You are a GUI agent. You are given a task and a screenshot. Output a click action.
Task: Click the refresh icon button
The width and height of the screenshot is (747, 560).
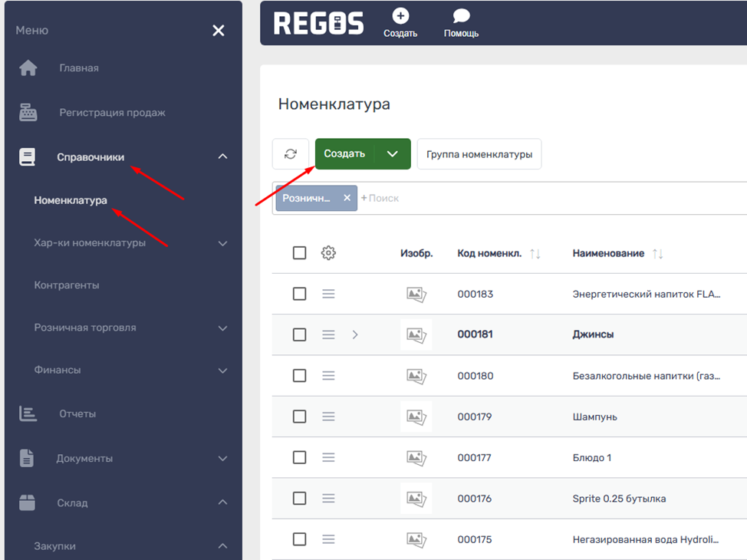tap(291, 154)
